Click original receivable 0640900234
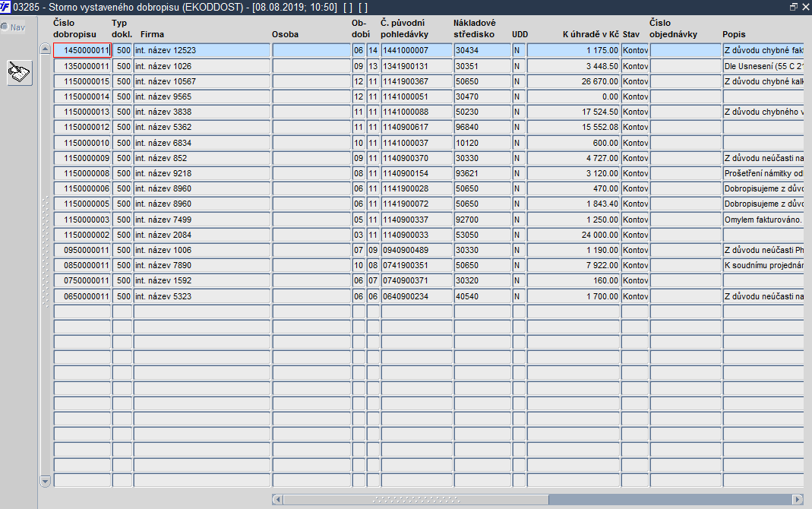The height and width of the screenshot is (509, 812). [416, 296]
